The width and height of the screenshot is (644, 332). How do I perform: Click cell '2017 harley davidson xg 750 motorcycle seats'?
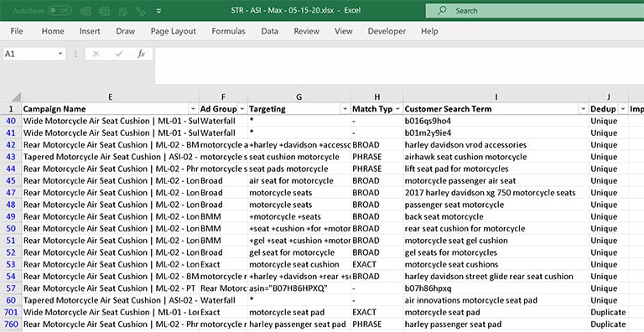[496, 193]
